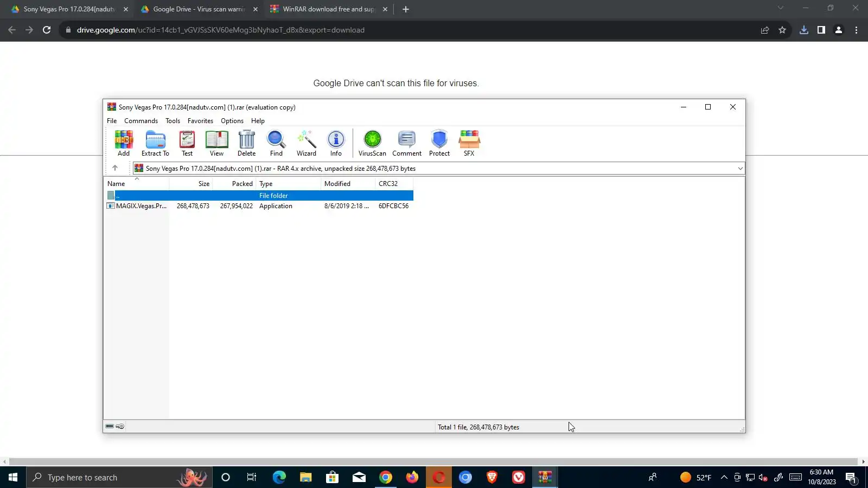The image size is (868, 488).
Task: Open the Find tool
Action: [276, 143]
